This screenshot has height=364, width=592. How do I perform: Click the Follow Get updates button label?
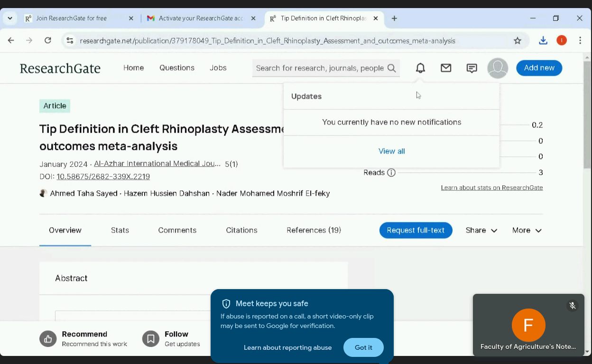182,339
